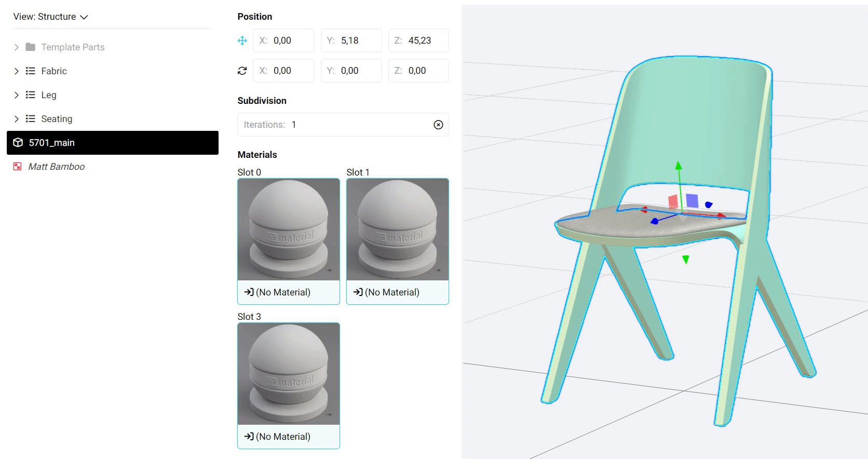Image resolution: width=868 pixels, height=459 pixels.
Task: Click the Template Parts folder icon
Action: [31, 47]
